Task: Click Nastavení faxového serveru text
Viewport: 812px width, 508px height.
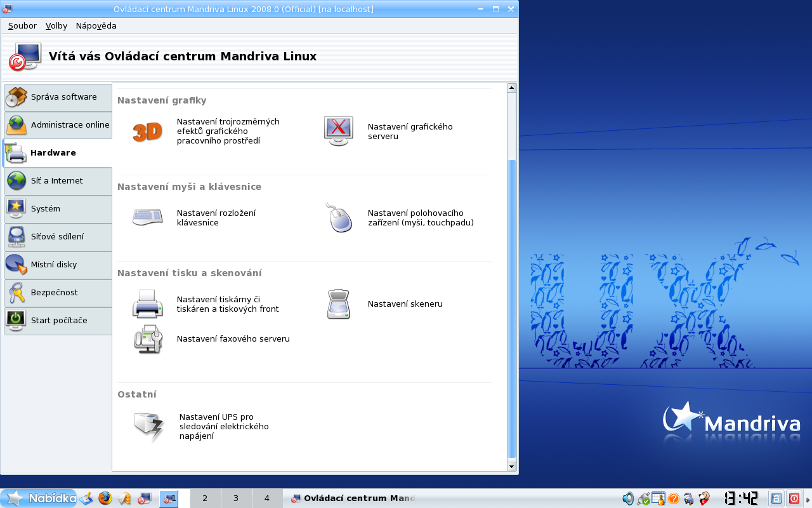Action: [x=233, y=339]
